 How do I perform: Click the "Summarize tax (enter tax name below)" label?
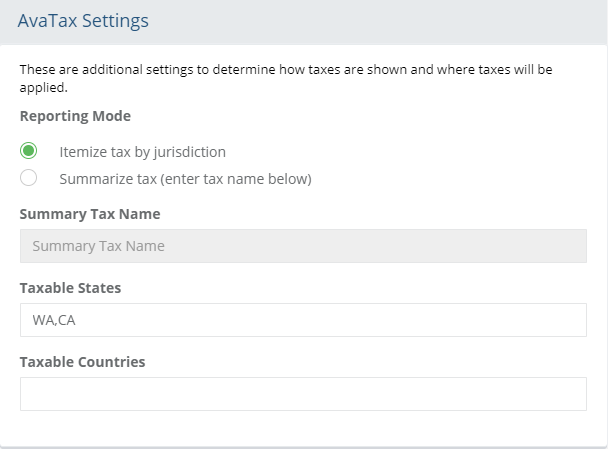(185, 179)
